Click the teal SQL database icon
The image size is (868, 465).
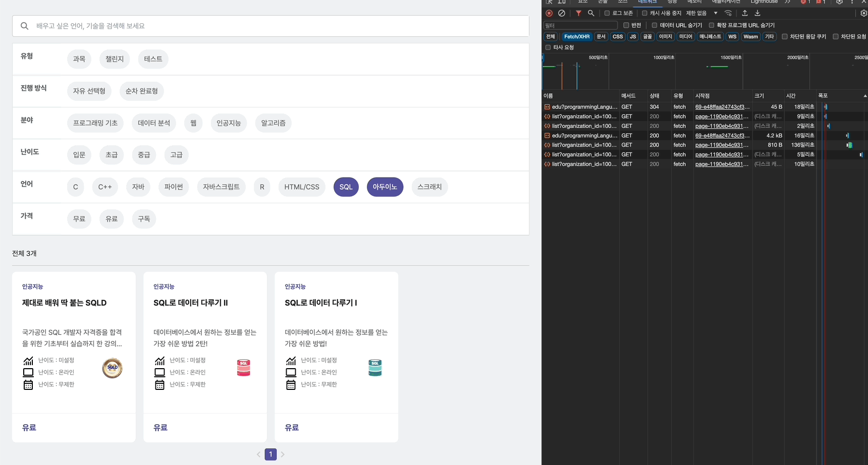click(375, 368)
